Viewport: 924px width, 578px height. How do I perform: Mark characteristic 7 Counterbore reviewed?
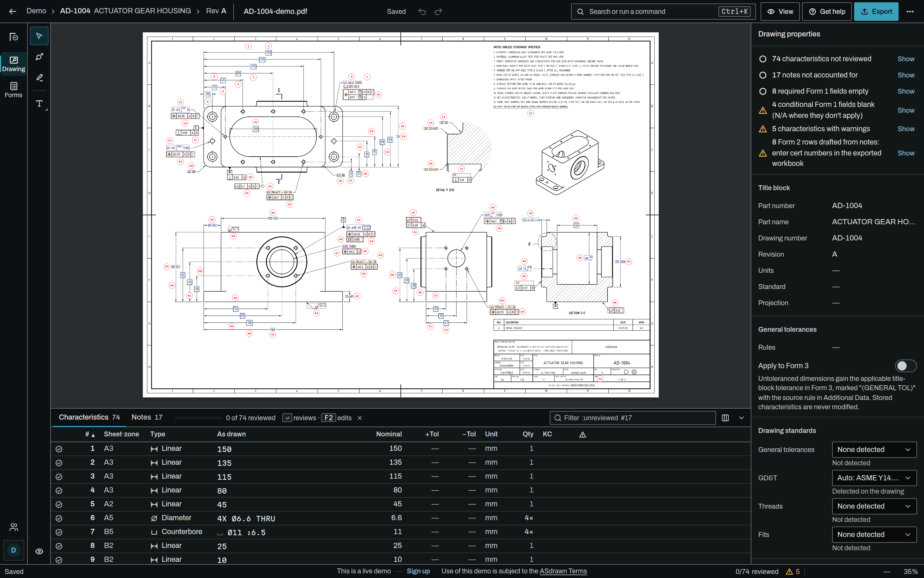pyautogui.click(x=59, y=532)
